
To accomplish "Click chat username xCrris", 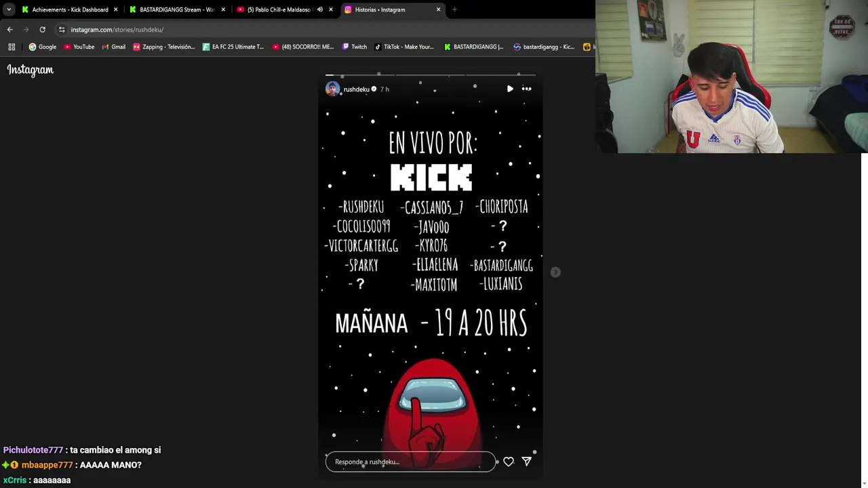I will click(x=15, y=480).
